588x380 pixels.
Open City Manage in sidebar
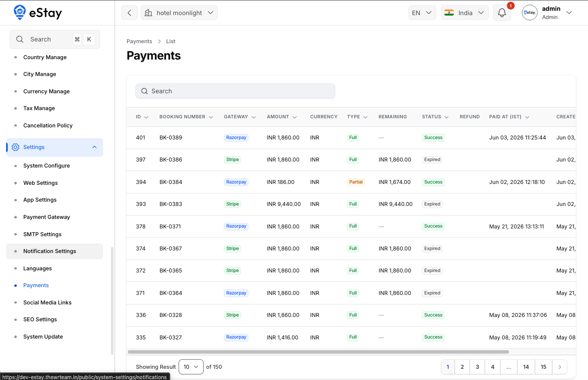coord(40,74)
